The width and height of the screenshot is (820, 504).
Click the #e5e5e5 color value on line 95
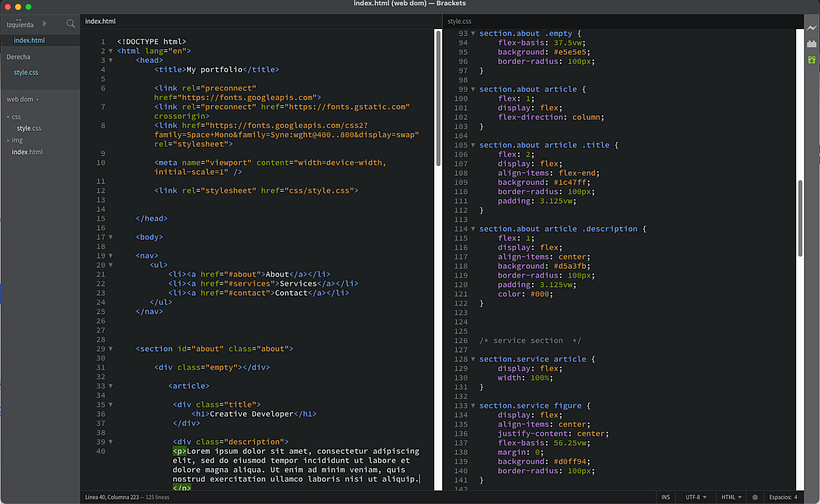coord(571,52)
